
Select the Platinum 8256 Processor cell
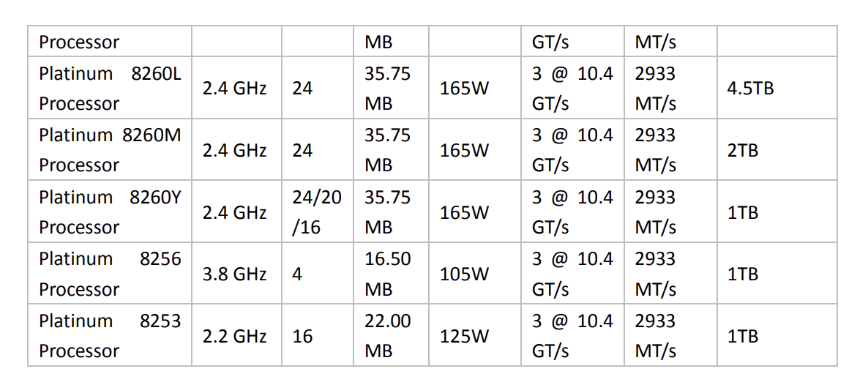tap(110, 274)
